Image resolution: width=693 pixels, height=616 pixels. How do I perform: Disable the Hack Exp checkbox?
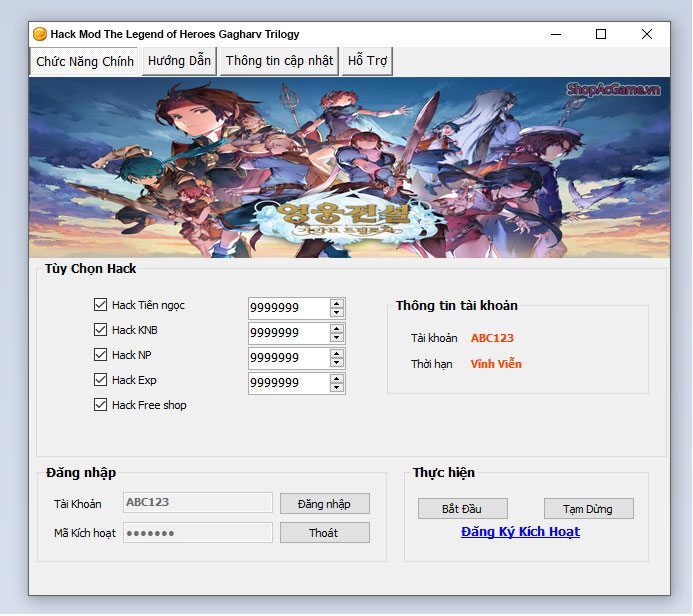tap(100, 380)
